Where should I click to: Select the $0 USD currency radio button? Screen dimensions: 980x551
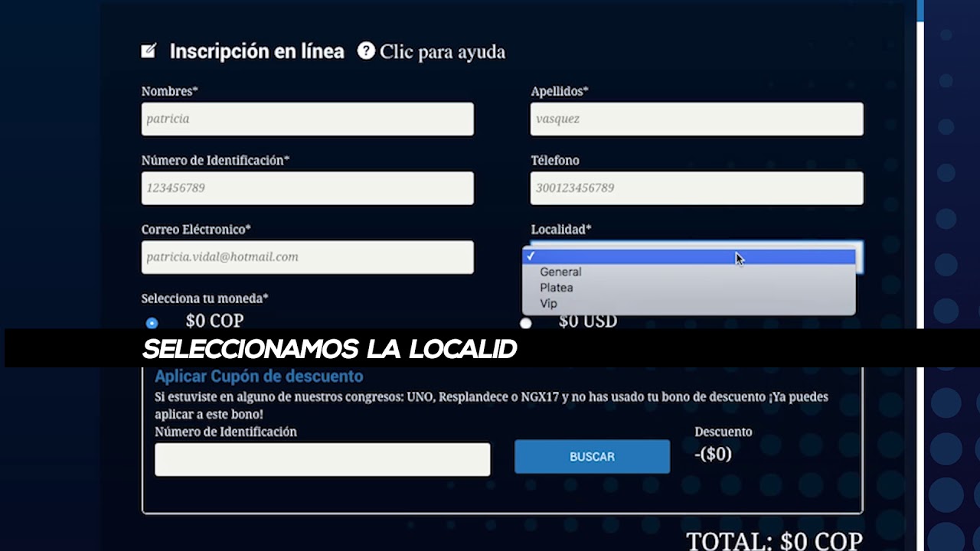pyautogui.click(x=525, y=323)
